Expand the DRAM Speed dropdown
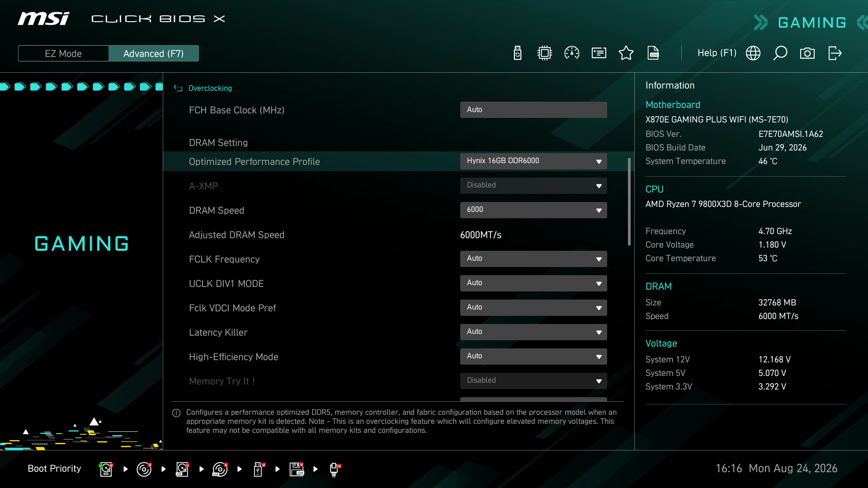Image resolution: width=868 pixels, height=488 pixels. coord(533,210)
